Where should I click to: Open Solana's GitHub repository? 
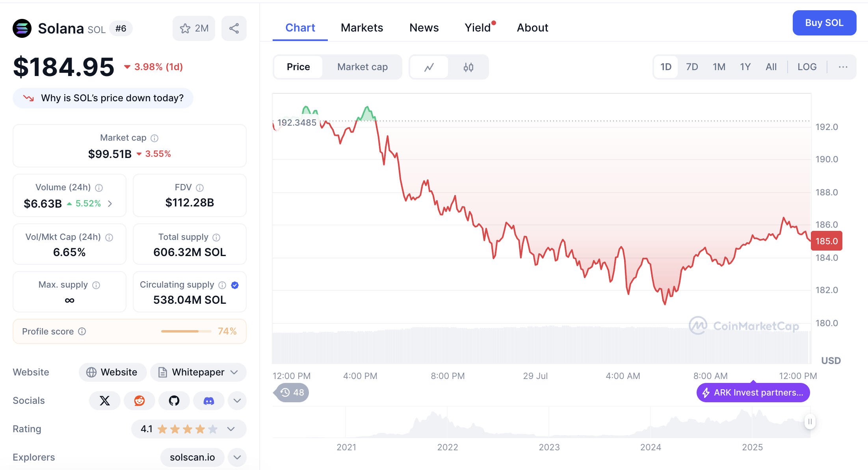(174, 401)
